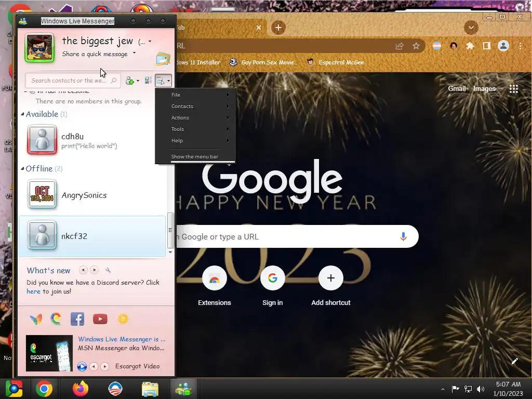This screenshot has width=532, height=399.
Task: Go to next Escargot video item
Action: point(105,366)
